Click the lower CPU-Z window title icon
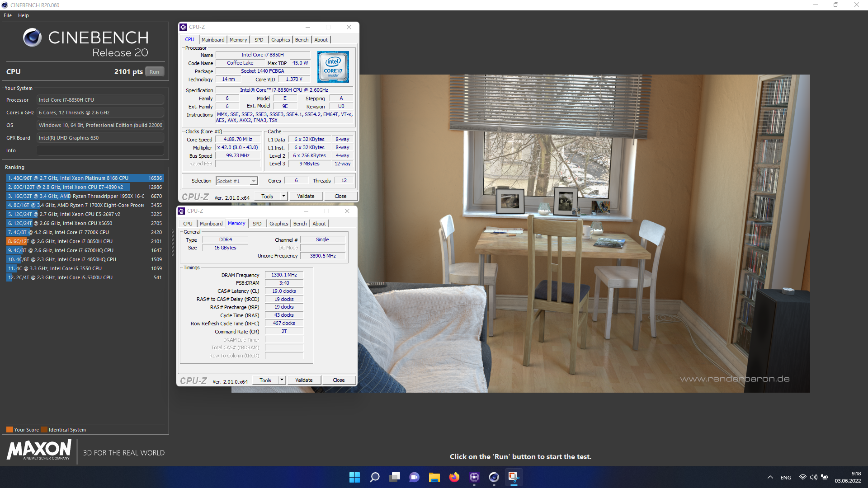This screenshot has width=868, height=488. click(181, 211)
